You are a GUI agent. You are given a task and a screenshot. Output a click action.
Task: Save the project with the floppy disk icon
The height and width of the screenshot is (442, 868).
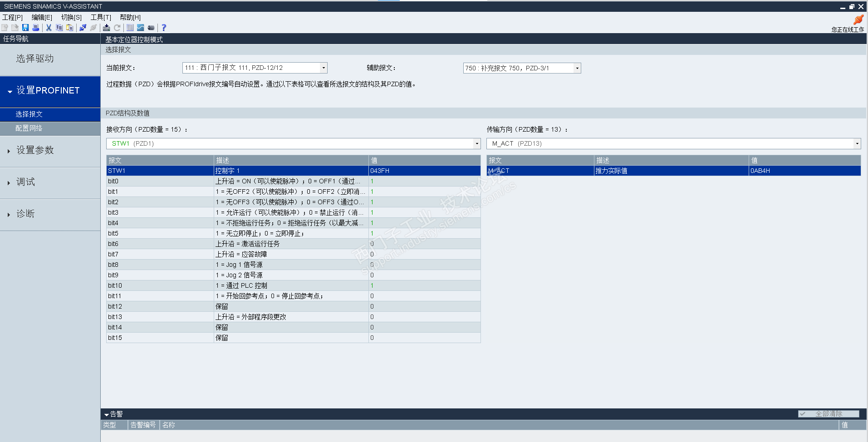pyautogui.click(x=25, y=28)
